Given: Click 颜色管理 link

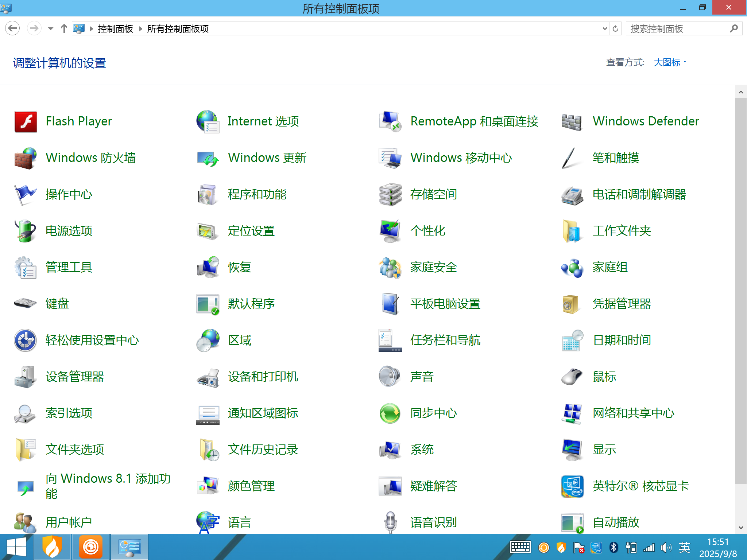Looking at the screenshot, I should coord(251,486).
